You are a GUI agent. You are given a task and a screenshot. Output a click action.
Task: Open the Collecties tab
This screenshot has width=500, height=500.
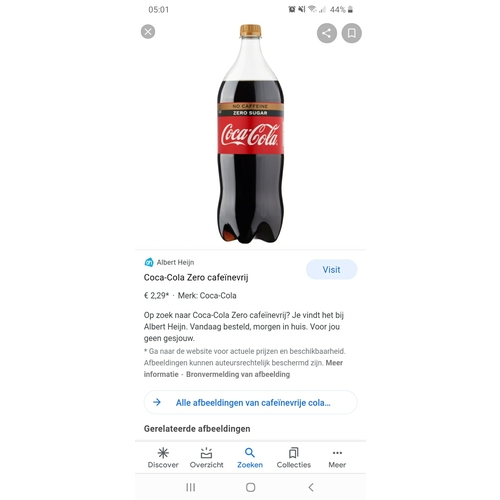294,458
